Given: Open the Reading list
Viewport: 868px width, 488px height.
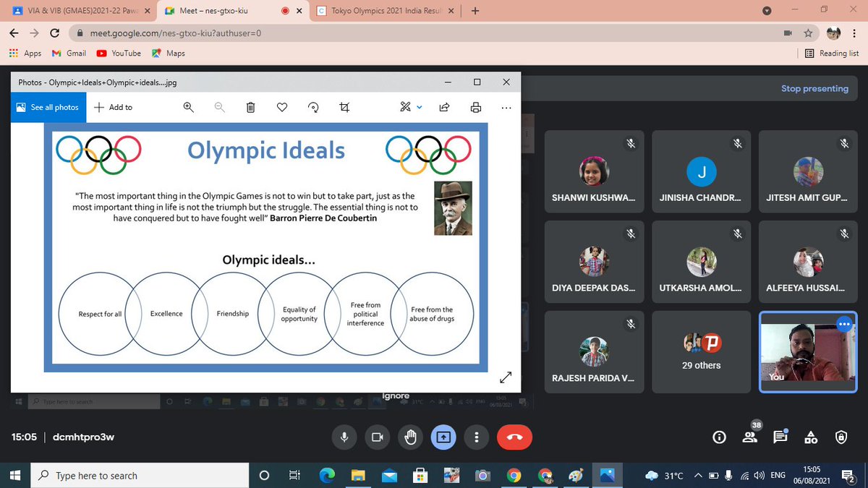Looking at the screenshot, I should pos(832,53).
